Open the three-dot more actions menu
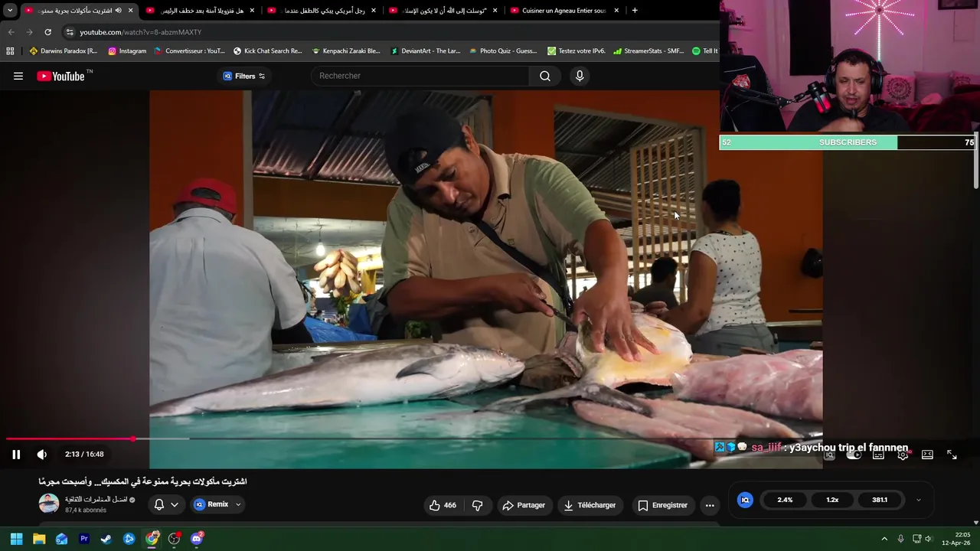The height and width of the screenshot is (551, 980). 710,505
